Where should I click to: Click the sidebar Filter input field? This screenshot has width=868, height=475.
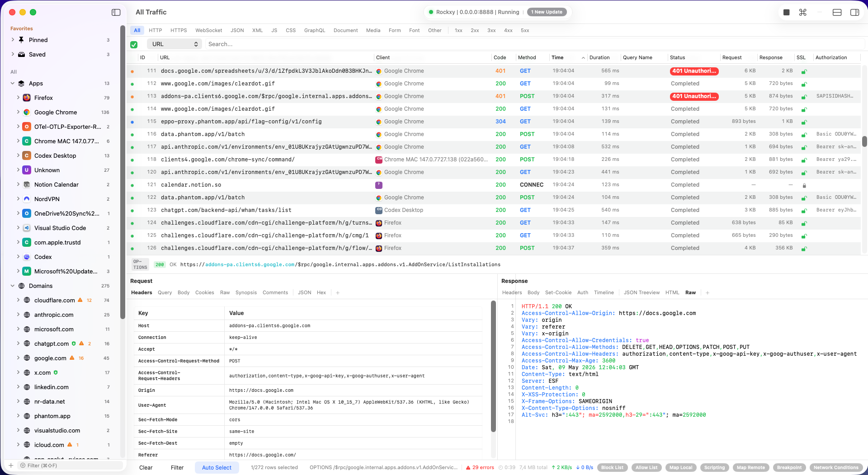[x=71, y=466]
